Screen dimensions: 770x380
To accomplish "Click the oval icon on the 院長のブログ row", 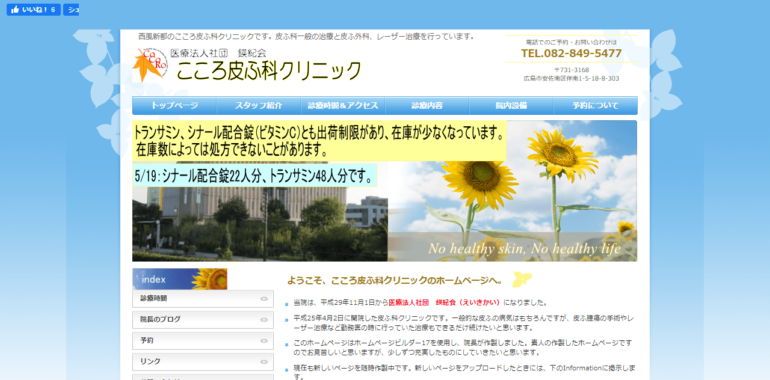I will [x=264, y=320].
